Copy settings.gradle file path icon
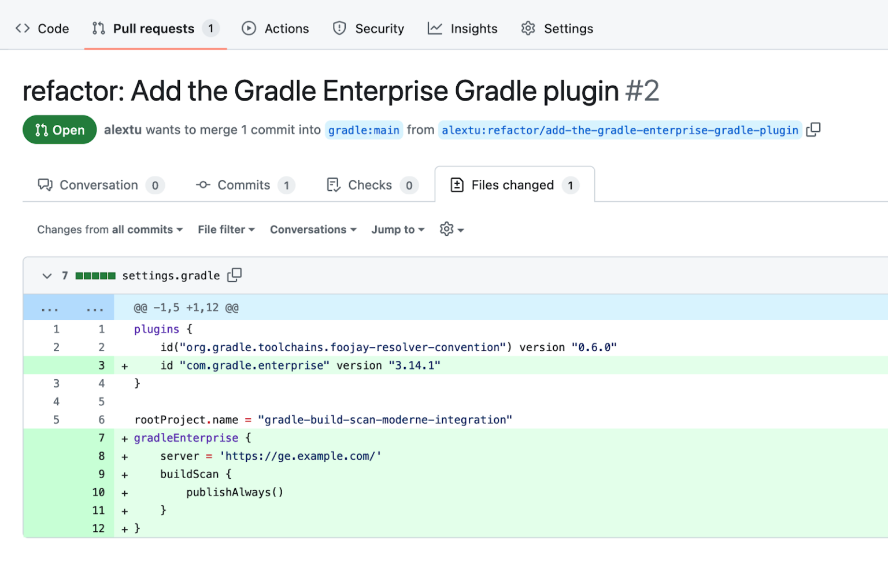The width and height of the screenshot is (888, 588). click(234, 275)
